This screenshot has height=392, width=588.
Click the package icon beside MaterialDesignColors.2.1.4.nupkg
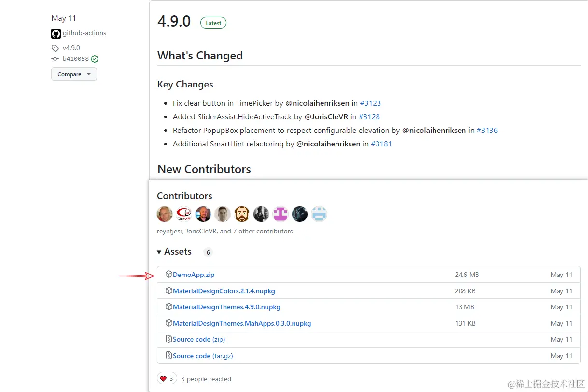coord(169,290)
